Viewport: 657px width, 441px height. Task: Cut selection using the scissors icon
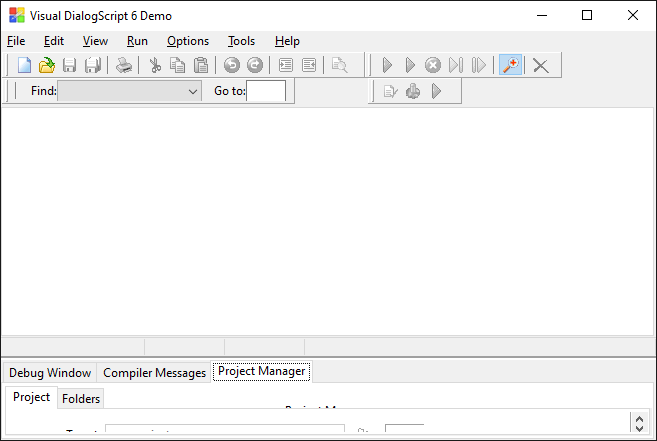coord(155,65)
